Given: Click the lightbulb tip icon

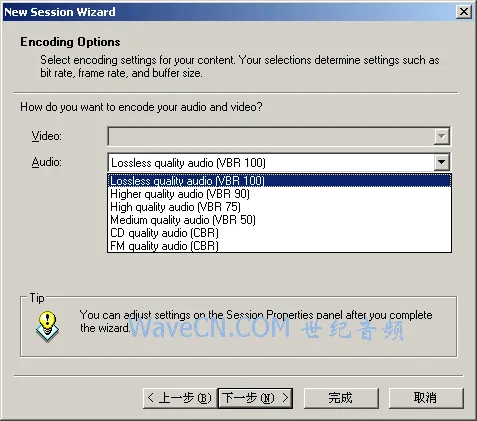Looking at the screenshot, I should tap(48, 326).
